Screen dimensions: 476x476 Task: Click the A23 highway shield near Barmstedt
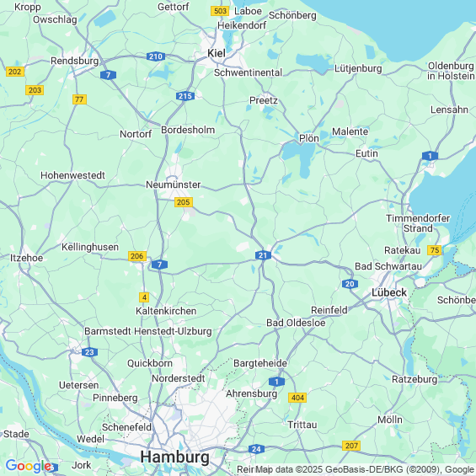coord(89,352)
